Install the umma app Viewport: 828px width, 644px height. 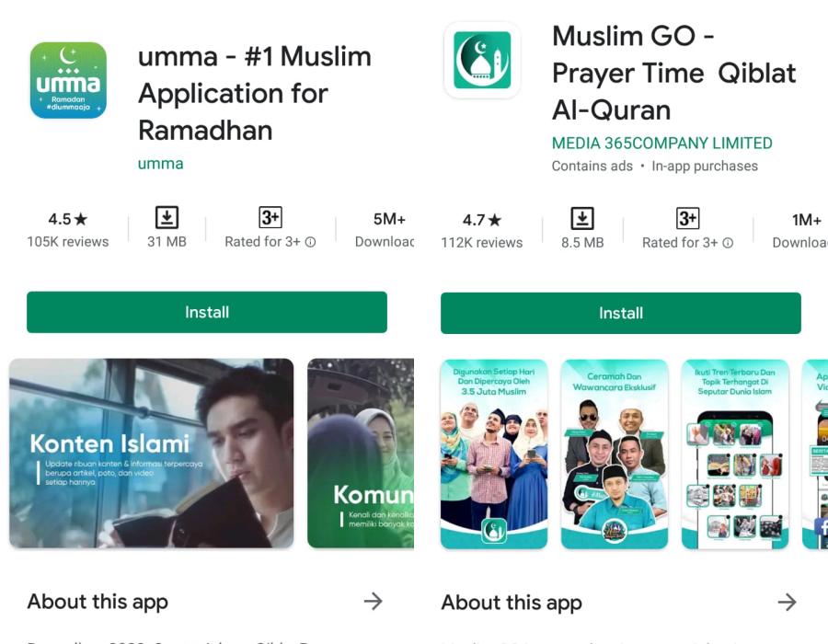[x=207, y=312]
